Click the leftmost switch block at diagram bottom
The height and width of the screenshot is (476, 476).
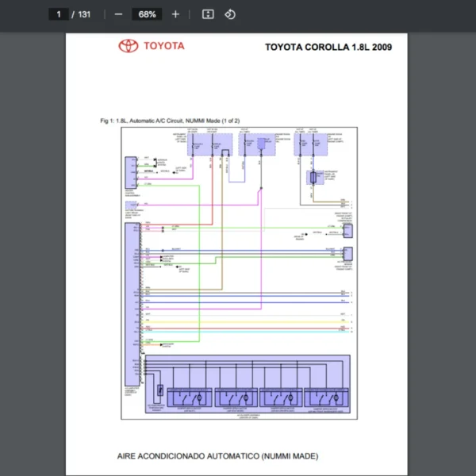point(190,397)
